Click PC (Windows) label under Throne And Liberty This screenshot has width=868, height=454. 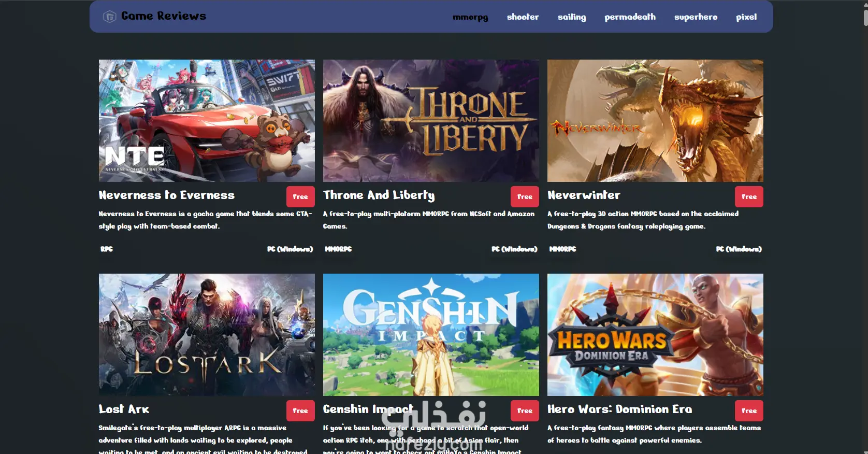tap(514, 249)
